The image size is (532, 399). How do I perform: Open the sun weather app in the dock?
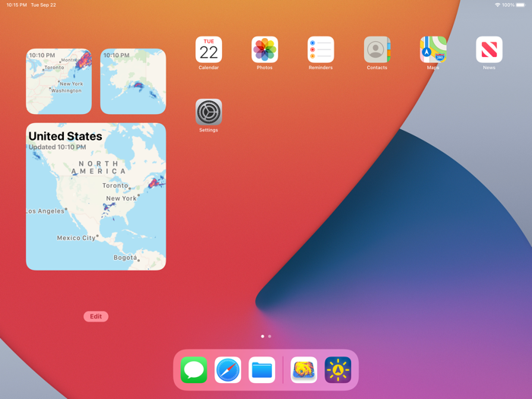click(337, 370)
